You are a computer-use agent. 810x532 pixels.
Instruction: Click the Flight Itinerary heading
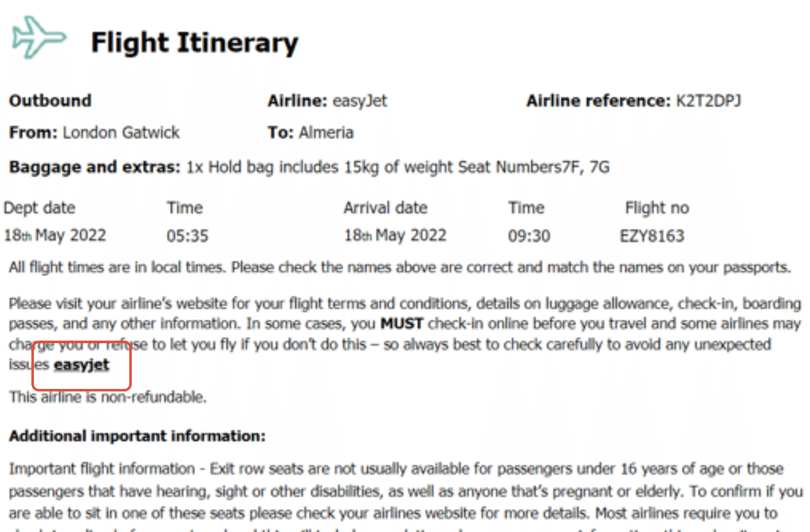[x=195, y=43]
